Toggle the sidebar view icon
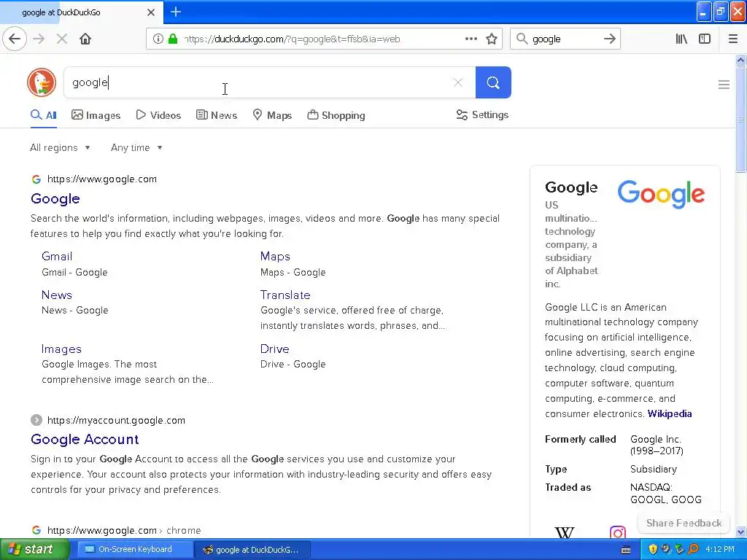This screenshot has width=747, height=560. tap(705, 39)
